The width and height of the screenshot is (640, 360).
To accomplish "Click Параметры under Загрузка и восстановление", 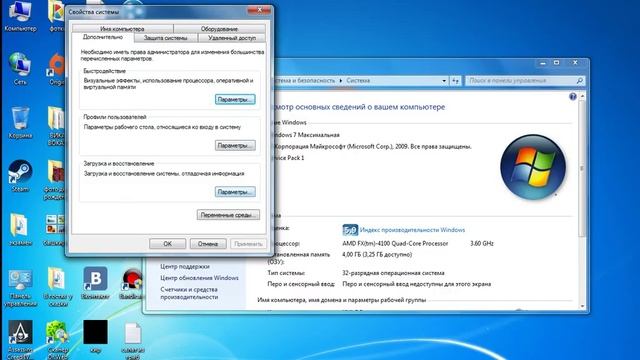I will tap(235, 192).
